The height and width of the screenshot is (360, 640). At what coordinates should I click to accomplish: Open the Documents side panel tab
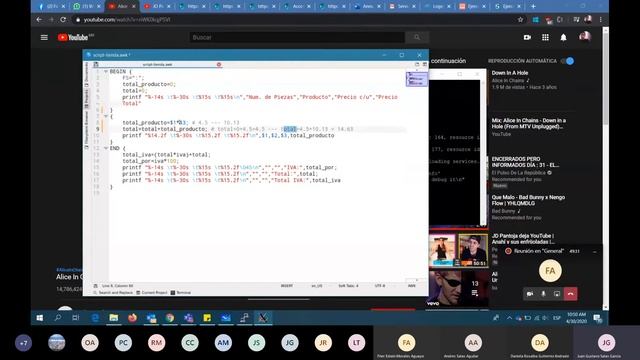coord(86,74)
